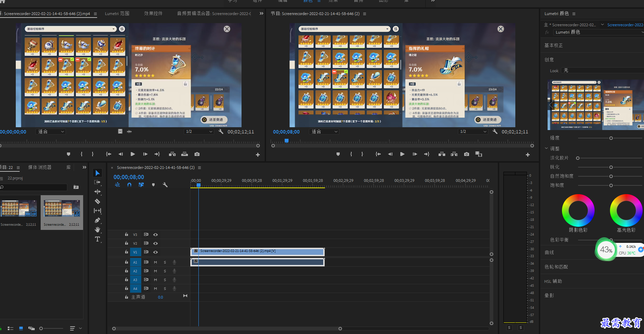Adjust the 锐化 slider

(x=611, y=167)
